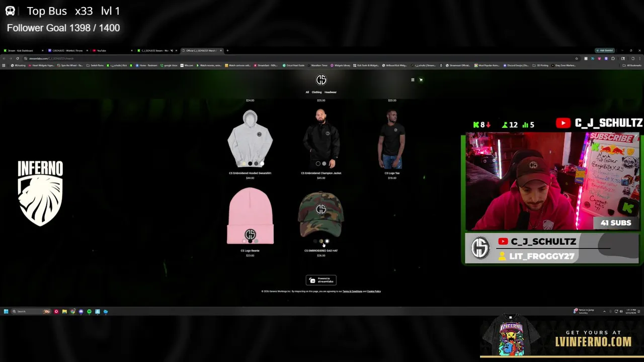The width and height of the screenshot is (644, 362).
Task: Choose the khaki swatch on the Dad Hat
Action: [321, 241]
